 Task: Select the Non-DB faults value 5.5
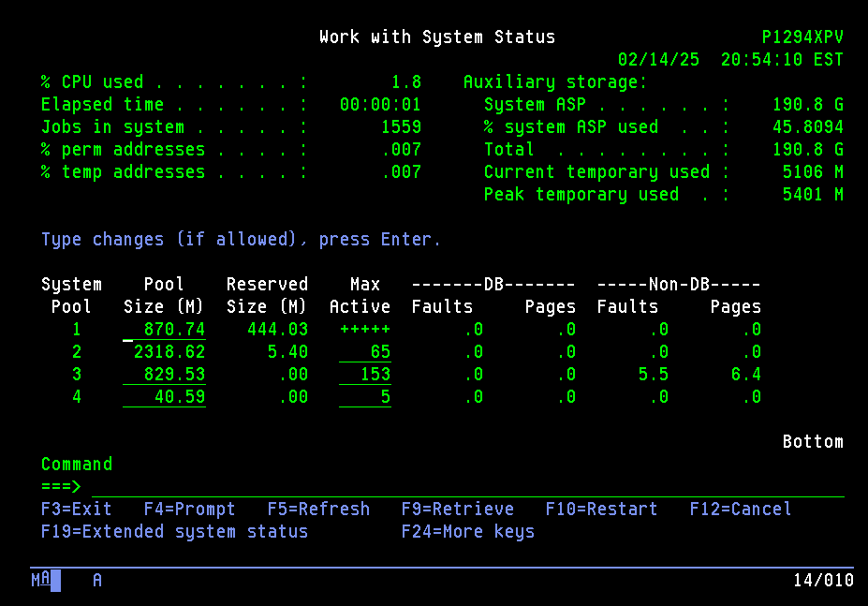point(654,375)
